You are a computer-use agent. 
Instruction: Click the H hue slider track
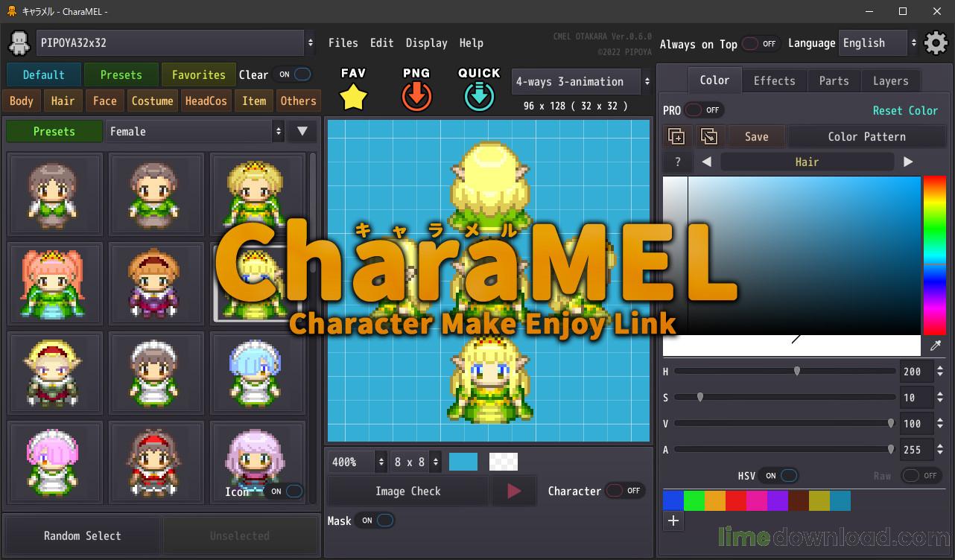click(x=784, y=371)
